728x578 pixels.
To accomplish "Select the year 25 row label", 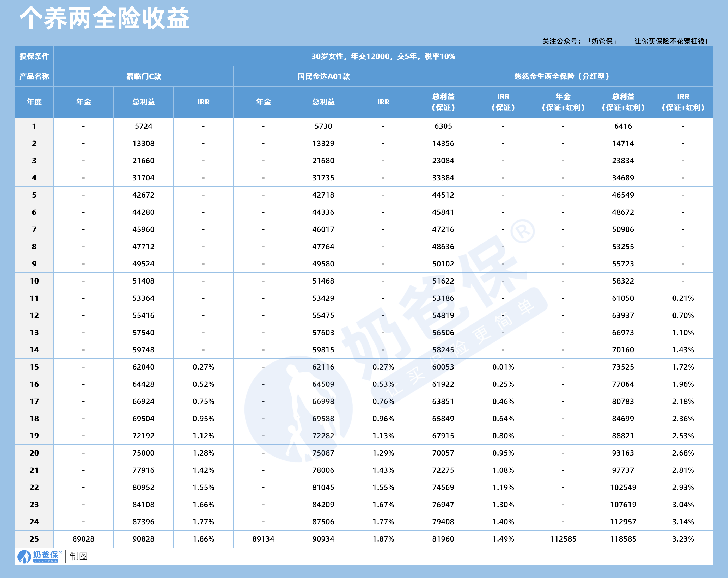I will point(34,539).
